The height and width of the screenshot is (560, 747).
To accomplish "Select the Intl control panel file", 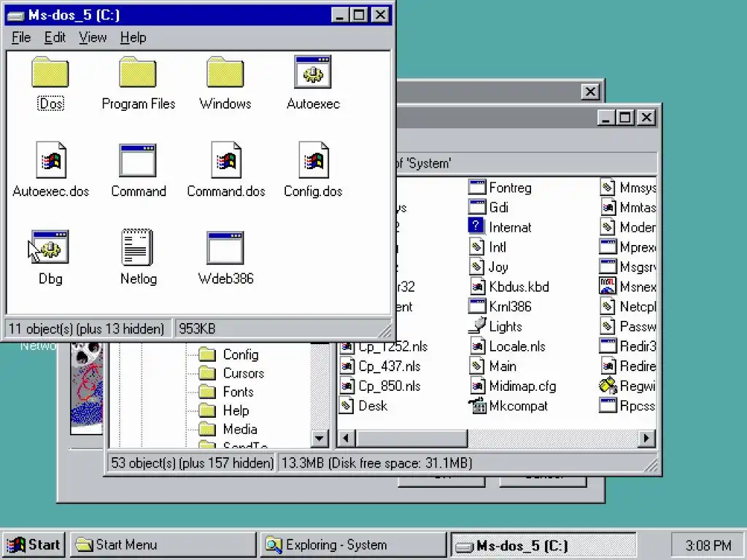I will coord(488,247).
